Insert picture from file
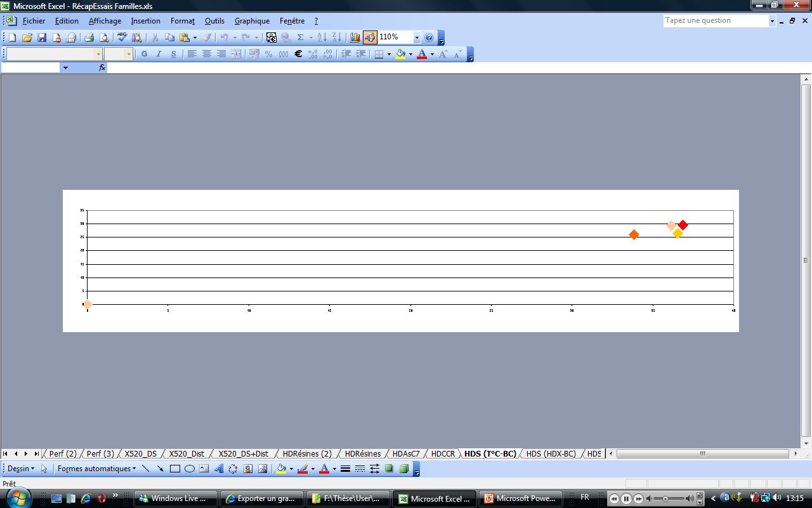The width and height of the screenshot is (812, 508). 263,469
